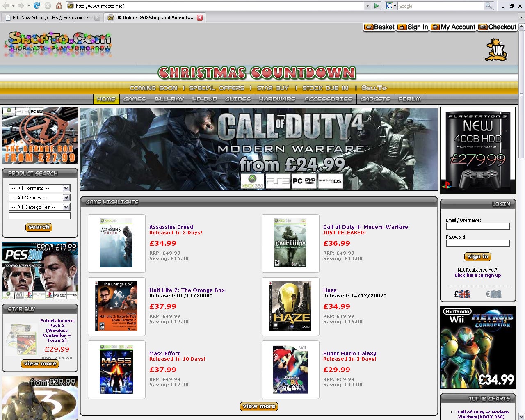The height and width of the screenshot is (420, 525).
Task: Select the Forum navigation tab
Action: (x=409, y=99)
